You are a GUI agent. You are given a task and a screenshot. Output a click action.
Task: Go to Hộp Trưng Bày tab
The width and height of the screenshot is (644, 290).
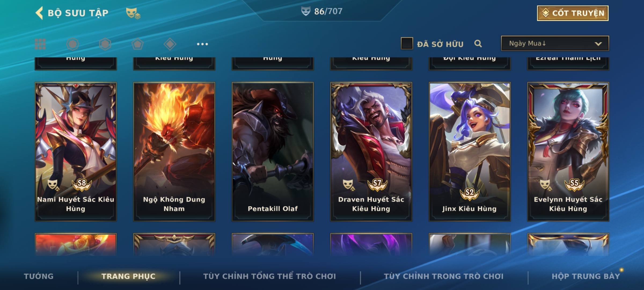586,276
